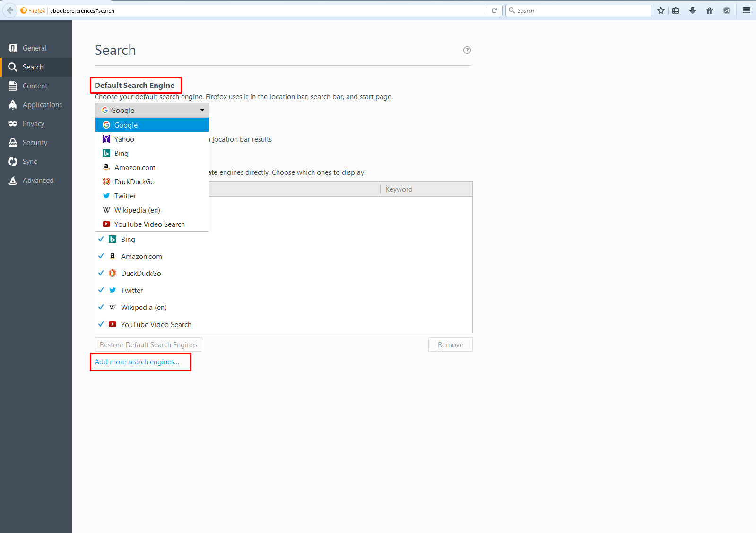Open the Sync preferences pane
756x533 pixels.
(36, 162)
